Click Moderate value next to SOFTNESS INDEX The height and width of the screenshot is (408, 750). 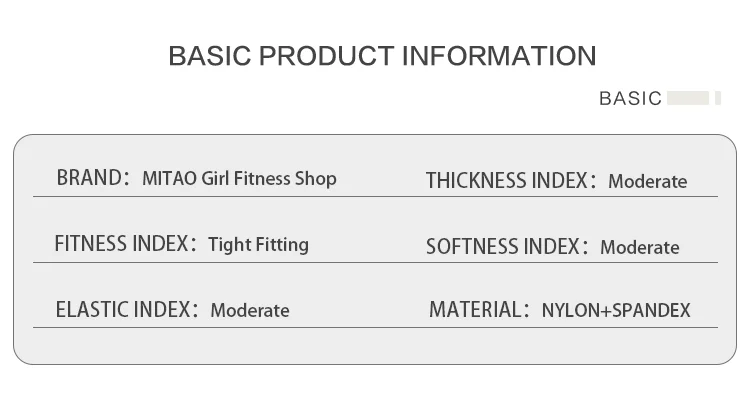pyautogui.click(x=640, y=247)
